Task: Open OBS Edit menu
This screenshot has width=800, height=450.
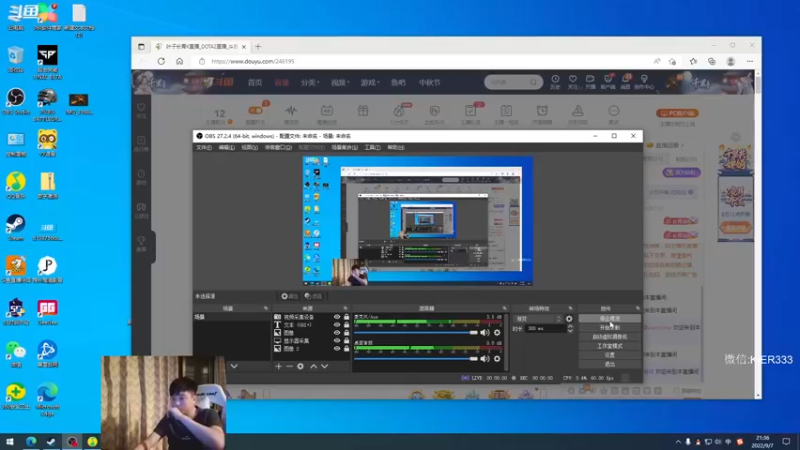Action: tap(227, 147)
